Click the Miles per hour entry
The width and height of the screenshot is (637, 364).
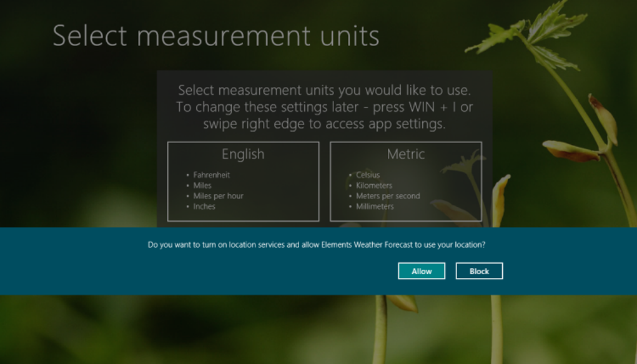pyautogui.click(x=218, y=196)
